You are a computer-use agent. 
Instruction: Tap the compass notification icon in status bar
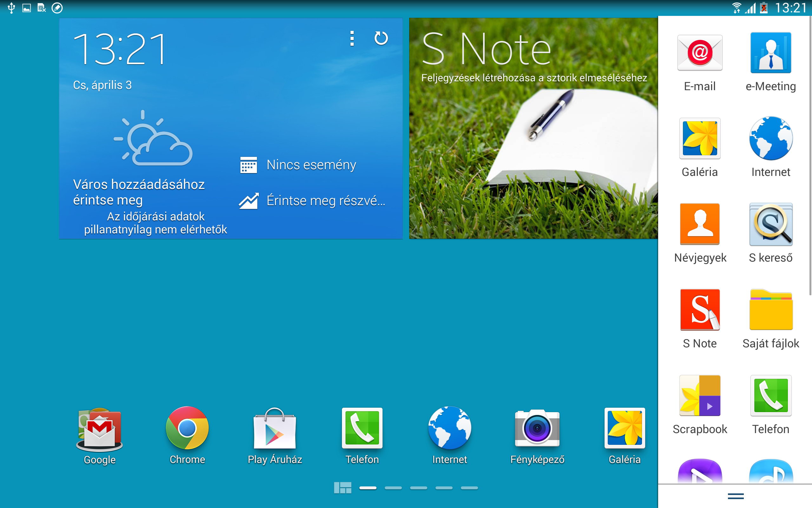(57, 8)
